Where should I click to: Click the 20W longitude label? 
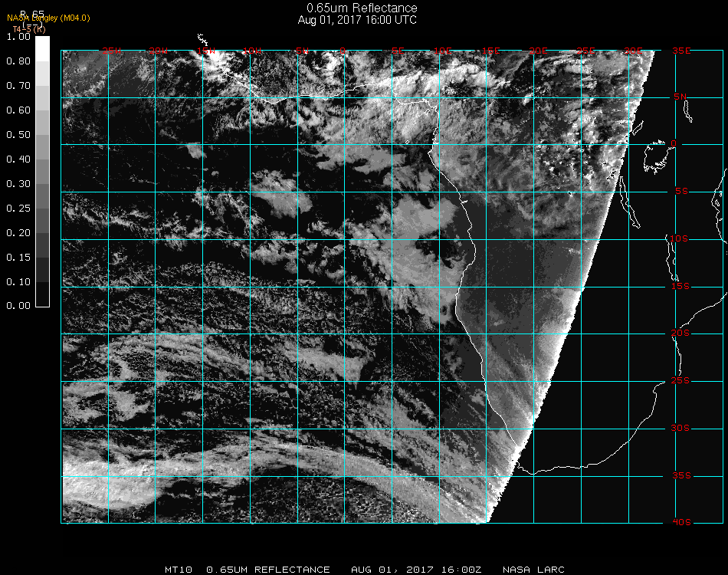click(x=158, y=51)
